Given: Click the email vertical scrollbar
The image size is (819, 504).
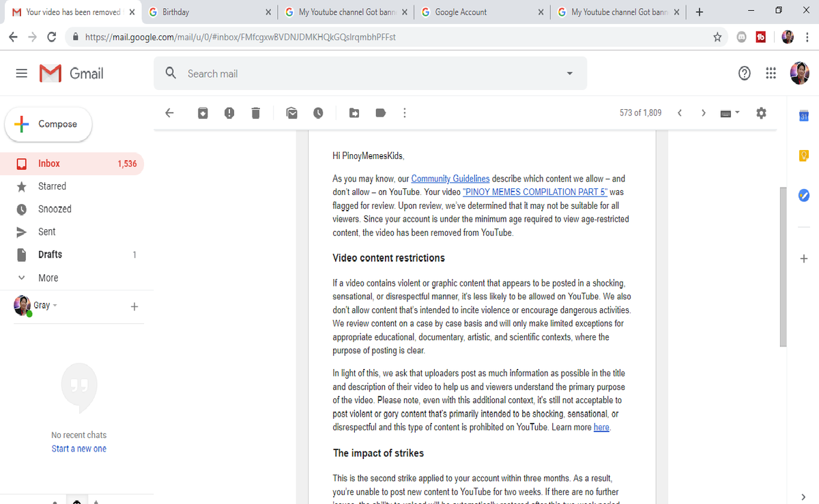Looking at the screenshot, I should click(x=783, y=266).
